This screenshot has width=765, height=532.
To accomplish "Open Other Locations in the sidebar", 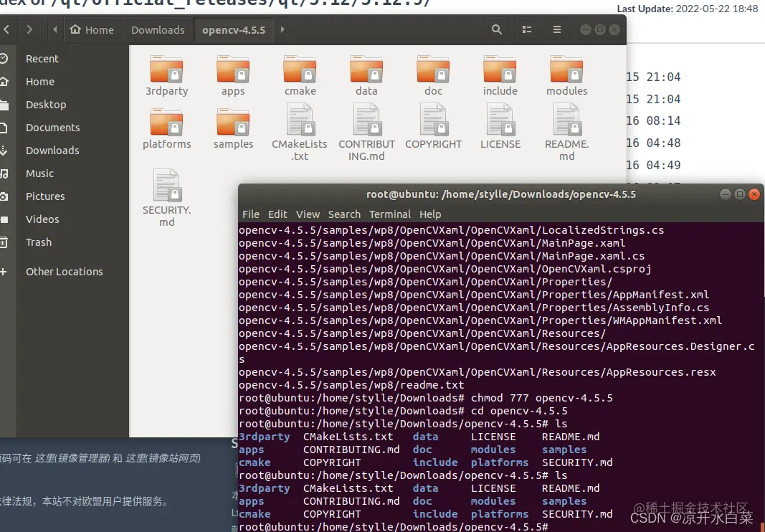I will click(65, 271).
